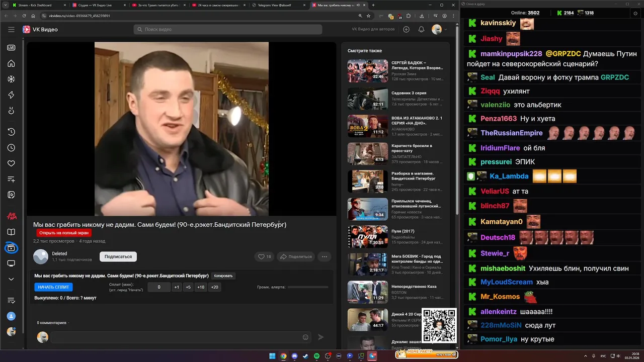Screen dimensions: 644x362
Task: Switch to Студия — VK Видео Live tab
Action: point(98,5)
